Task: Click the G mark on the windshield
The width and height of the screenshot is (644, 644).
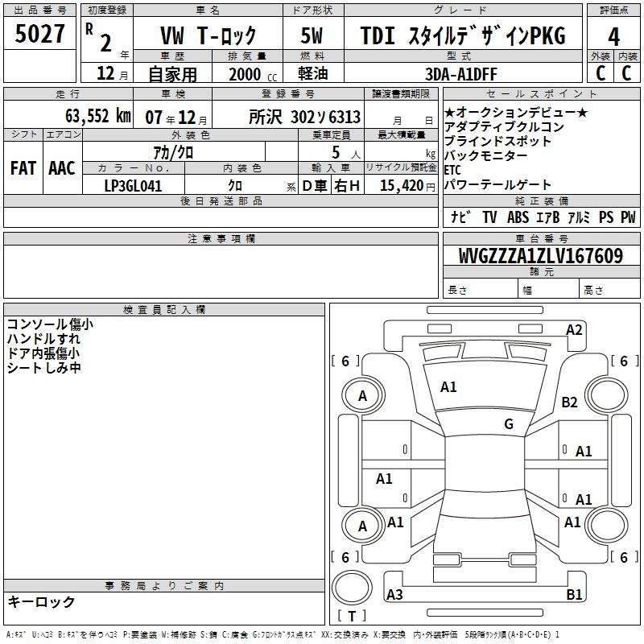Action: click(x=509, y=423)
